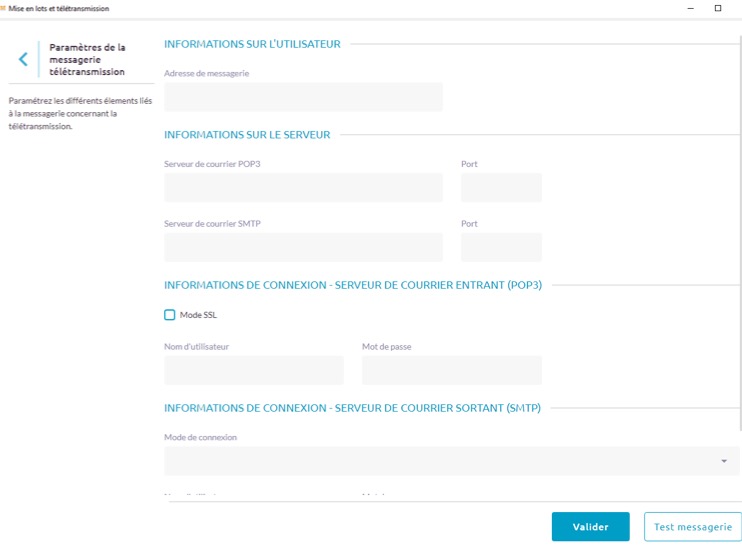This screenshot has height=550, width=742.
Task: Click the Paramètres de la messagerie title
Action: pyautogui.click(x=88, y=60)
